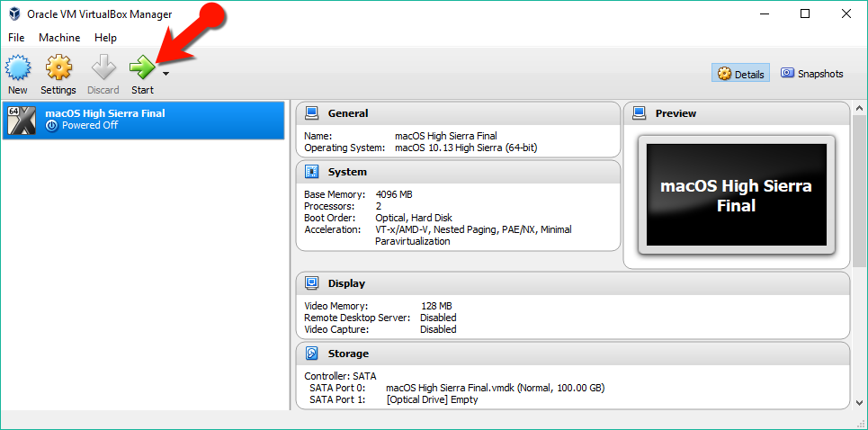
Task: Switch to the Snapshots view
Action: point(812,74)
